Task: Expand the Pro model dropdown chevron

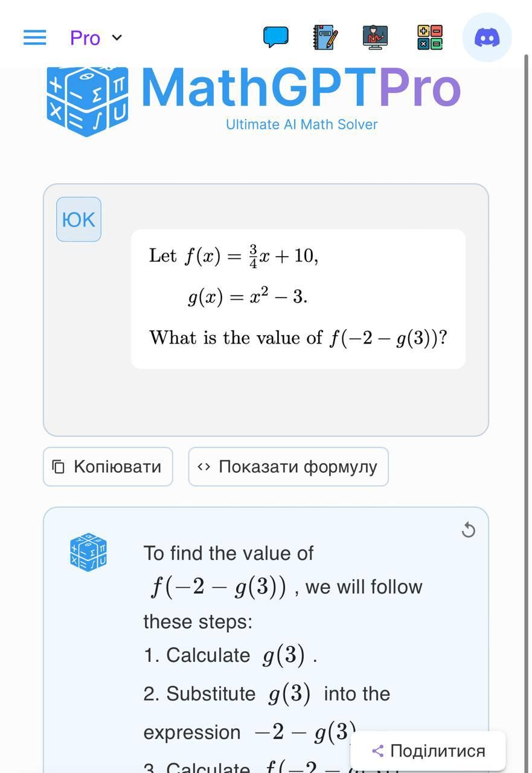Action: (117, 37)
